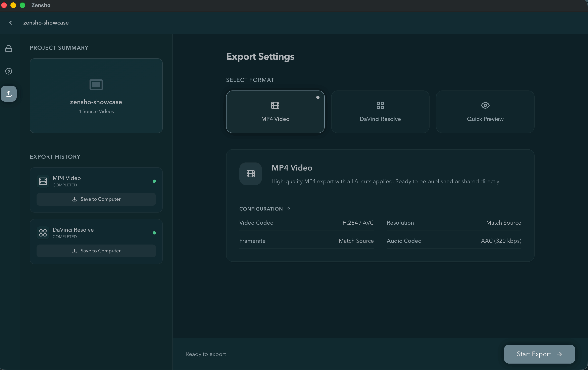The height and width of the screenshot is (370, 588).
Task: Click the Resolution label
Action: 400,223
